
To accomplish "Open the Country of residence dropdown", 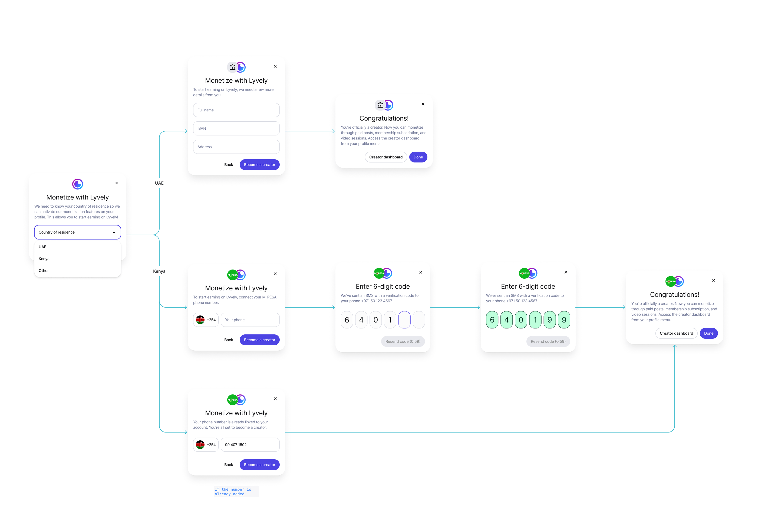I will (x=77, y=232).
